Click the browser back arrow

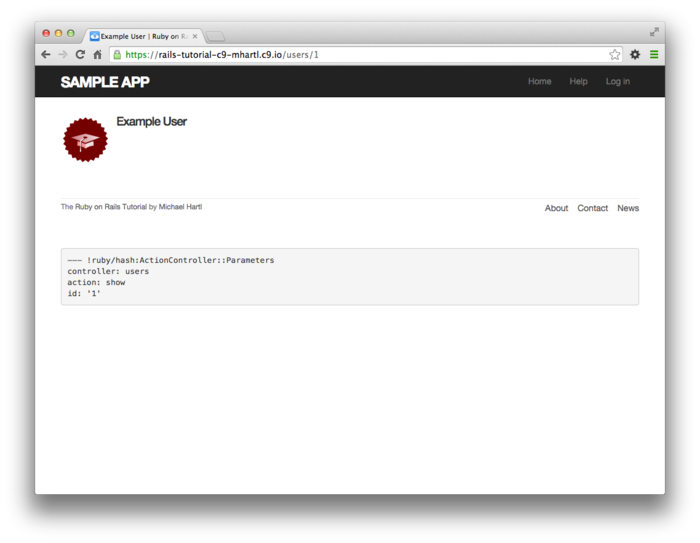(x=46, y=55)
